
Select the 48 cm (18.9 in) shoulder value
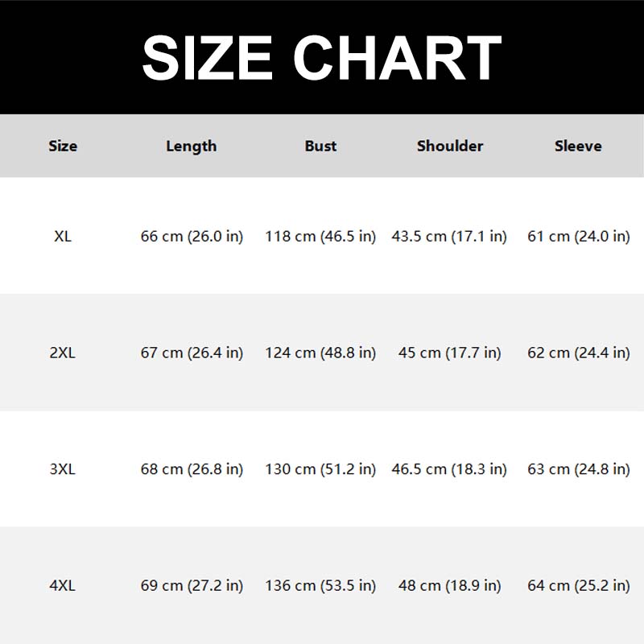click(x=449, y=586)
